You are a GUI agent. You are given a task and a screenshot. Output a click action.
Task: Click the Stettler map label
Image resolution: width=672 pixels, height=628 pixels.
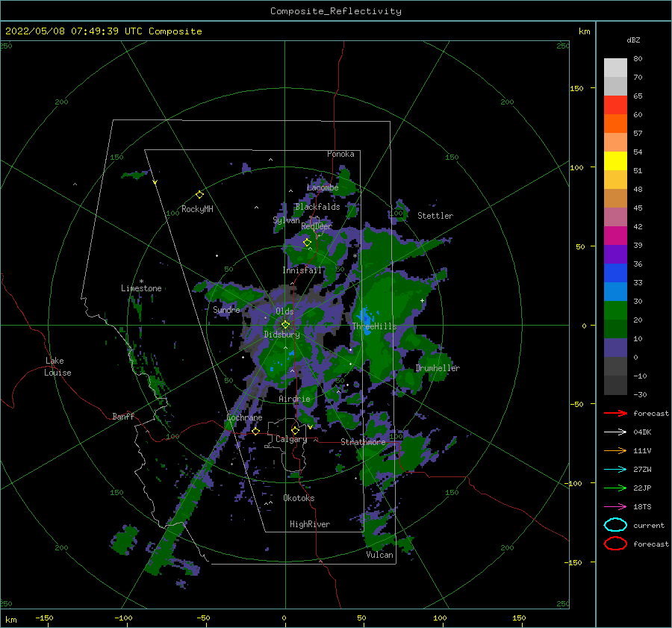[435, 216]
